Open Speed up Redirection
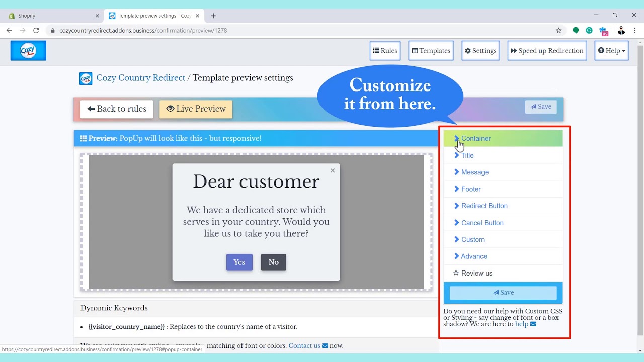This screenshot has height=362, width=644. [x=547, y=51]
